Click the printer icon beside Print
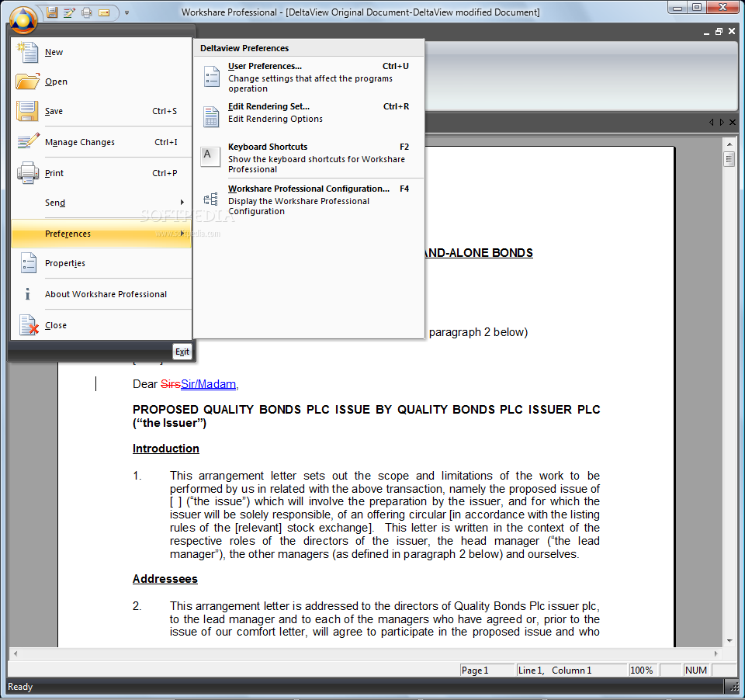 click(28, 173)
